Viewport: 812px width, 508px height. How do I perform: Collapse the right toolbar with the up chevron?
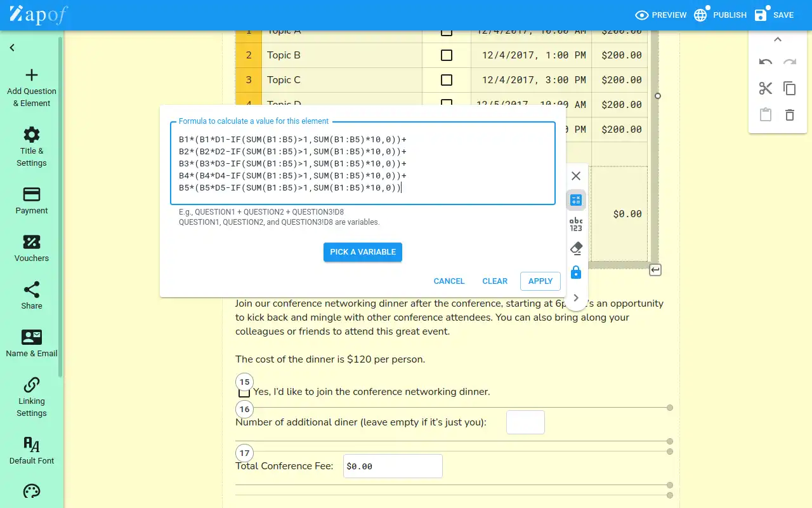tap(778, 39)
